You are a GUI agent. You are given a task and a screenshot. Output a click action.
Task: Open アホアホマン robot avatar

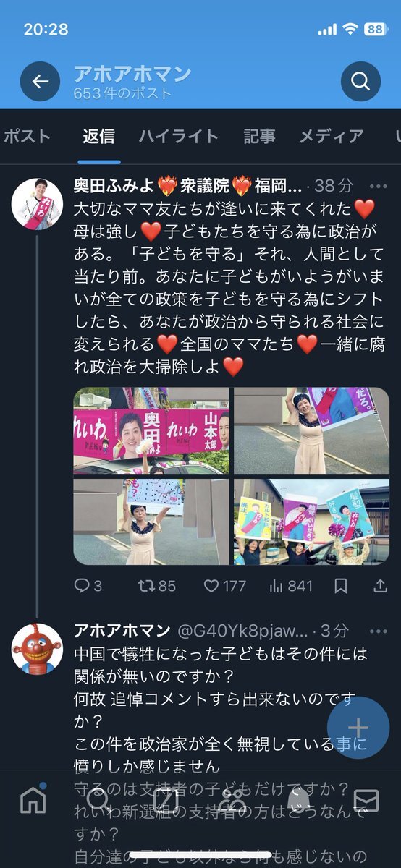(37, 648)
